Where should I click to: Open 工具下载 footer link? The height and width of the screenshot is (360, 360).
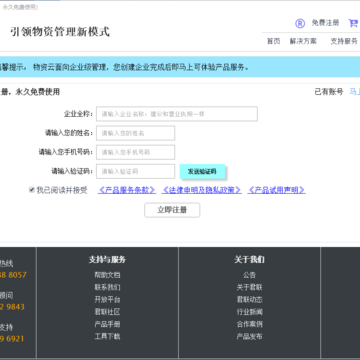click(x=107, y=336)
